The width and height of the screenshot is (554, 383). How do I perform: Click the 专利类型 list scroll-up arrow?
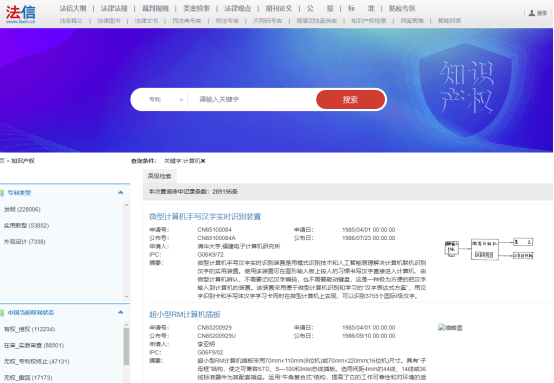126,205
